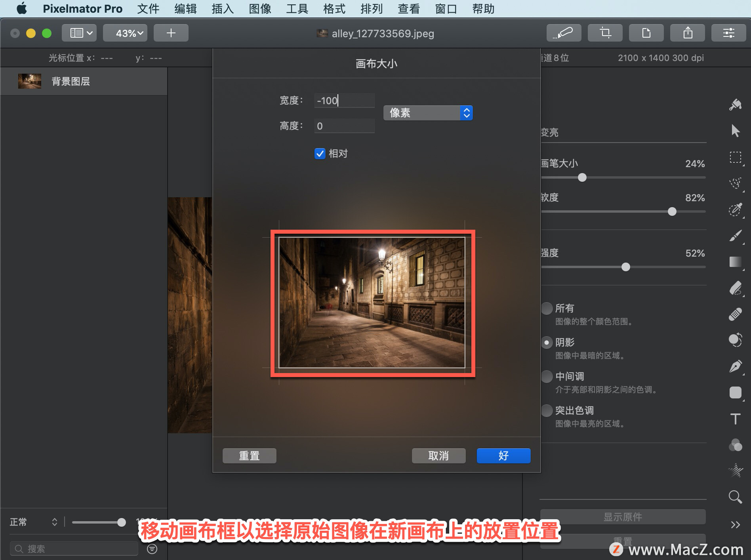Viewport: 751px width, 560px height.
Task: Click the plus Add button in toolbar
Action: click(171, 33)
